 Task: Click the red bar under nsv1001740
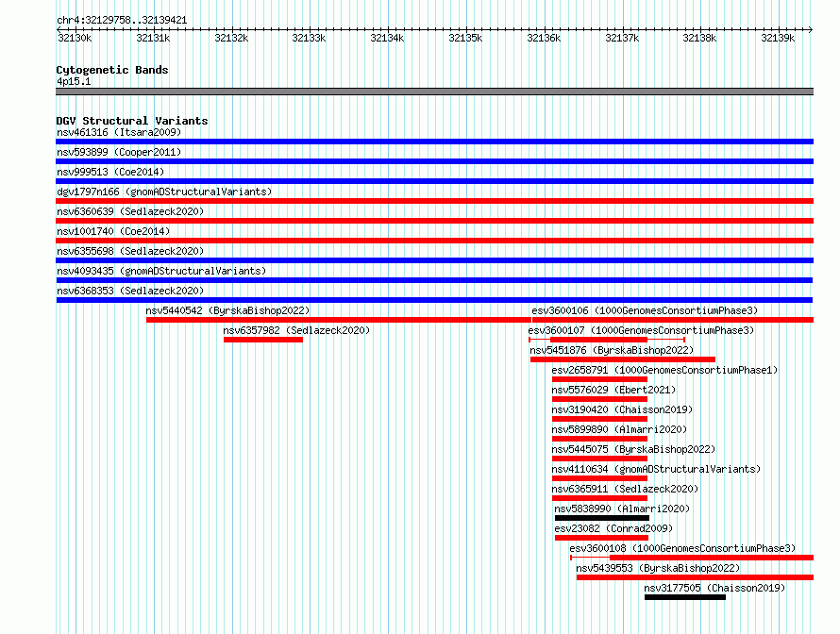[434, 241]
